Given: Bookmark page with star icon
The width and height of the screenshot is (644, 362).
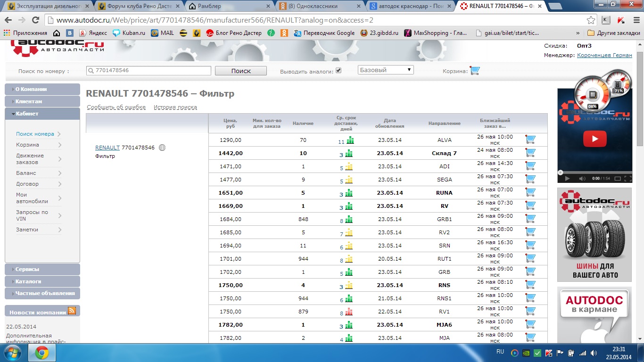Looking at the screenshot, I should 591,20.
